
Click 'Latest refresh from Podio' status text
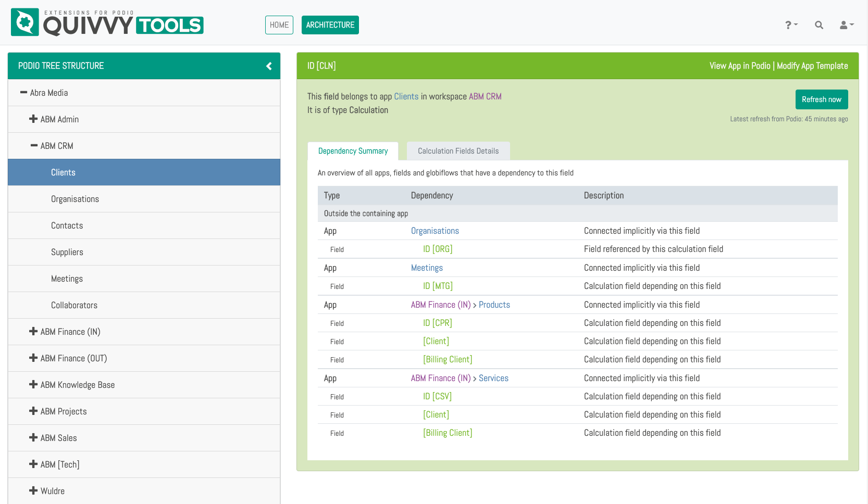789,119
